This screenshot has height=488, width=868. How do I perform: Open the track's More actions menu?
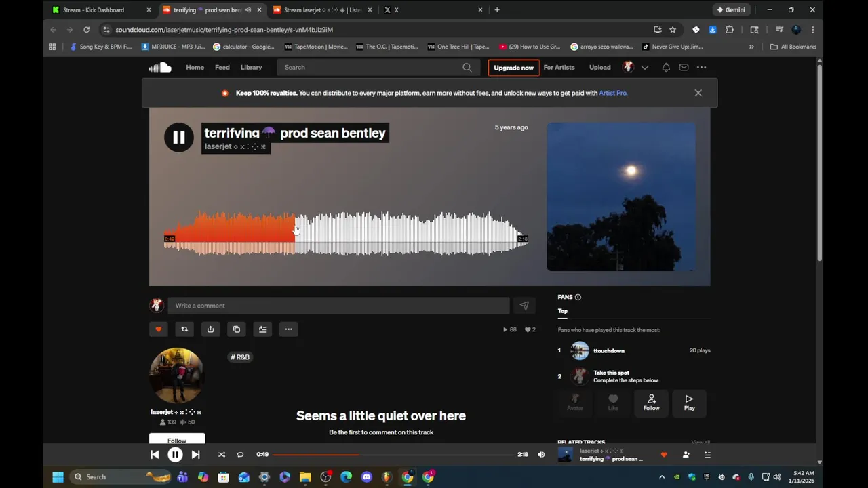click(x=288, y=329)
